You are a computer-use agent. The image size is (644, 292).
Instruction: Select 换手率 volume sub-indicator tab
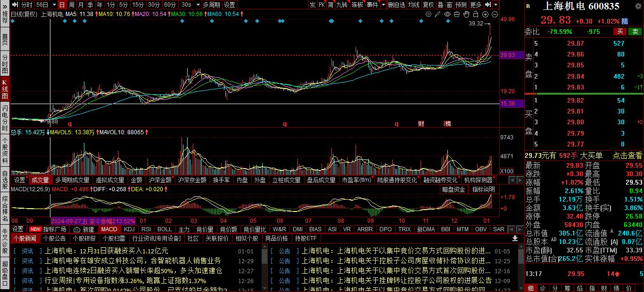(221, 180)
